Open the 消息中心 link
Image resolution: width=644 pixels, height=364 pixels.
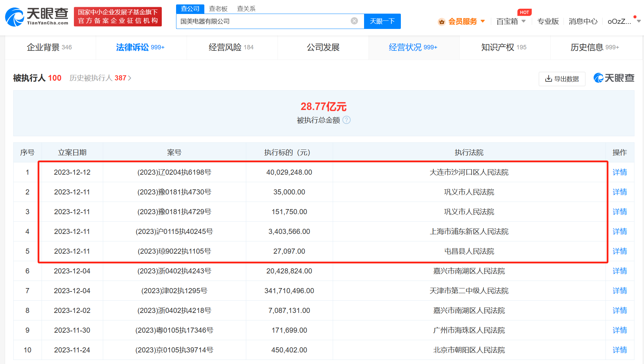(583, 21)
